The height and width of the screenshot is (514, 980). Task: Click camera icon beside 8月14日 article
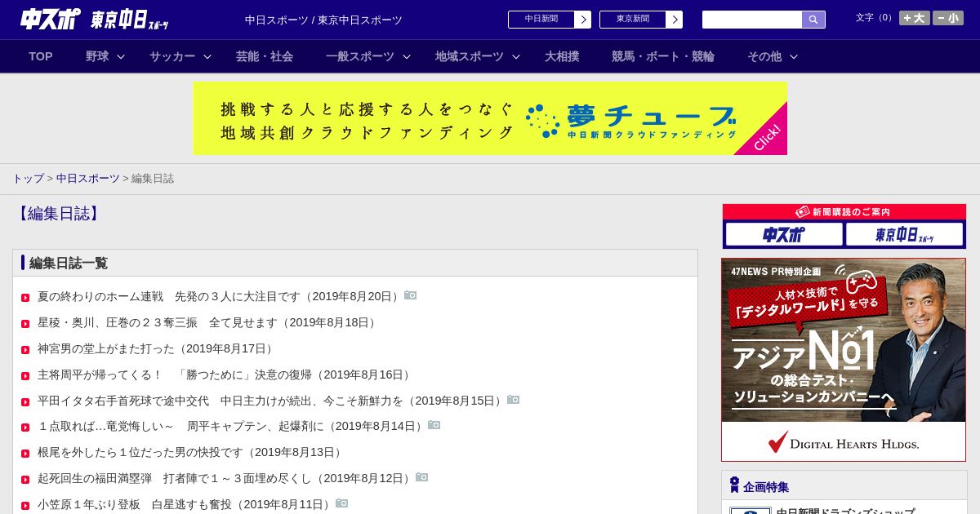click(434, 425)
